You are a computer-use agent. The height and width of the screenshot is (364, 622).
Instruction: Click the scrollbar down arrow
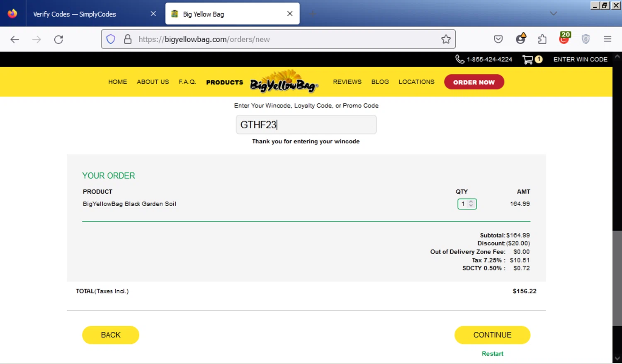pos(617,359)
